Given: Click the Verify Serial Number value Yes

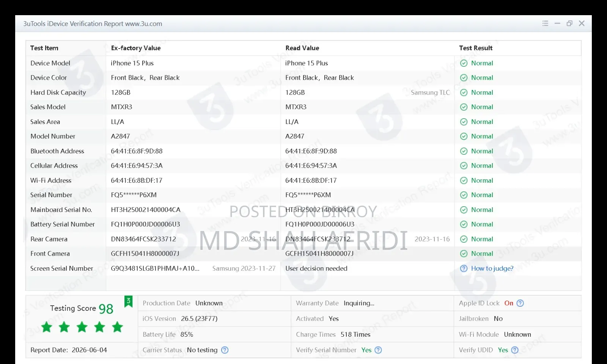Looking at the screenshot, I should coord(366,350).
